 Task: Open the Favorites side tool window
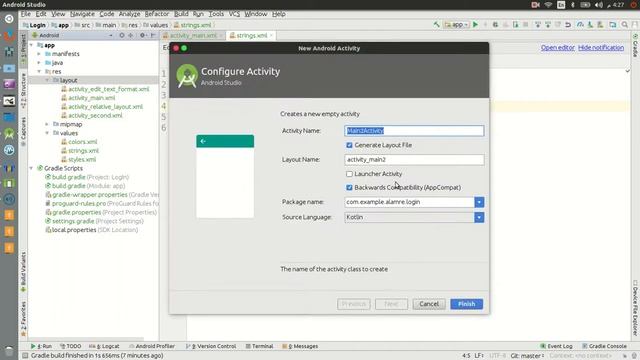coord(23,319)
